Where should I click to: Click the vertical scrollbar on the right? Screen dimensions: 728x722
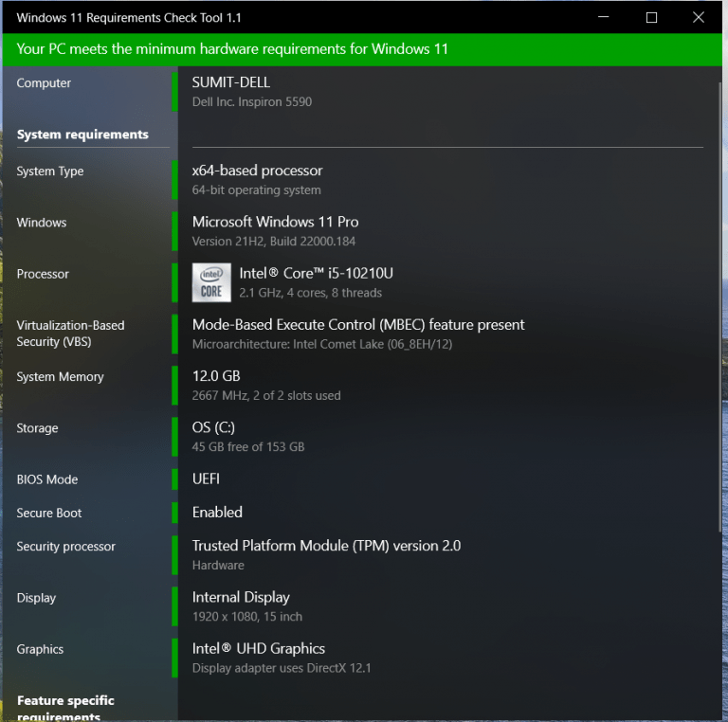pos(720,306)
